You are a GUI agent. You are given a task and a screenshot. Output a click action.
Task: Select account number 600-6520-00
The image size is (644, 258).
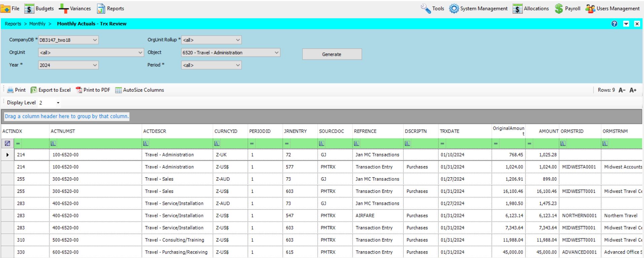pos(96,252)
